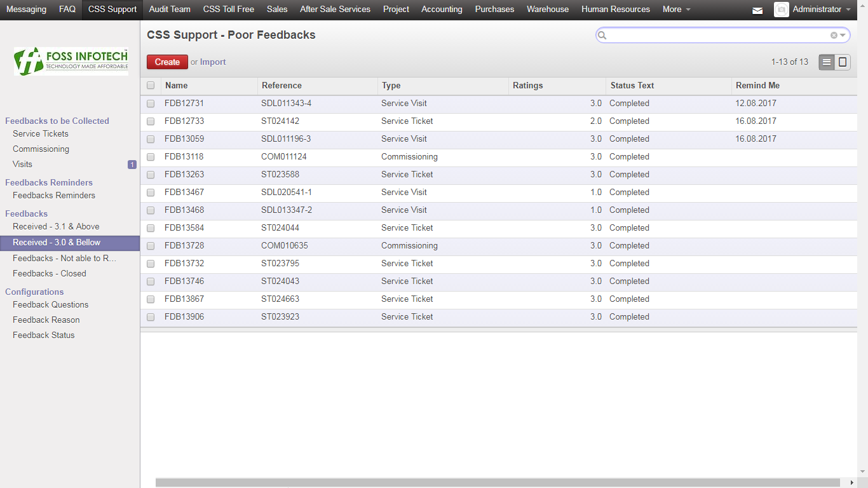Click the Foss Infotech logo
Image resolution: width=868 pixels, height=488 pixels.
[x=71, y=61]
